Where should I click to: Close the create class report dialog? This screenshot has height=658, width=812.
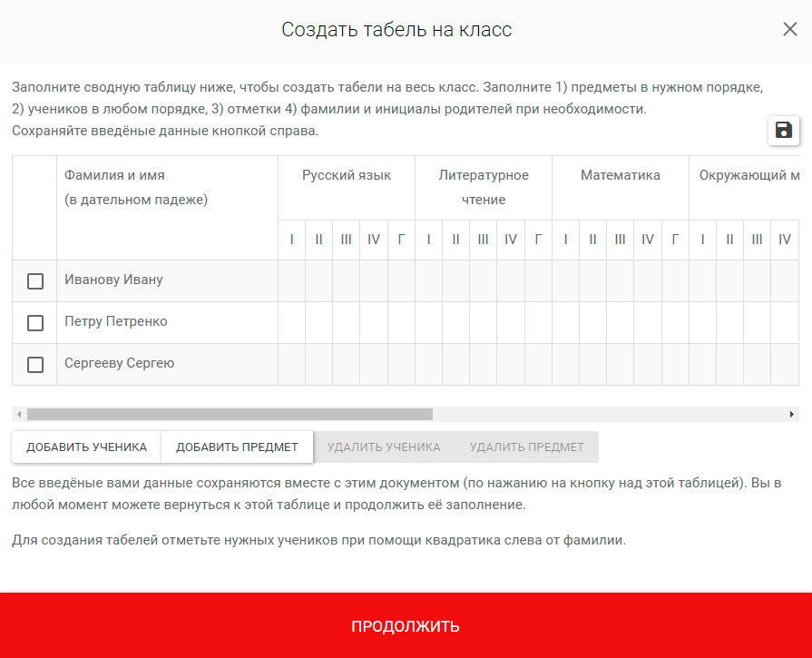(x=789, y=29)
